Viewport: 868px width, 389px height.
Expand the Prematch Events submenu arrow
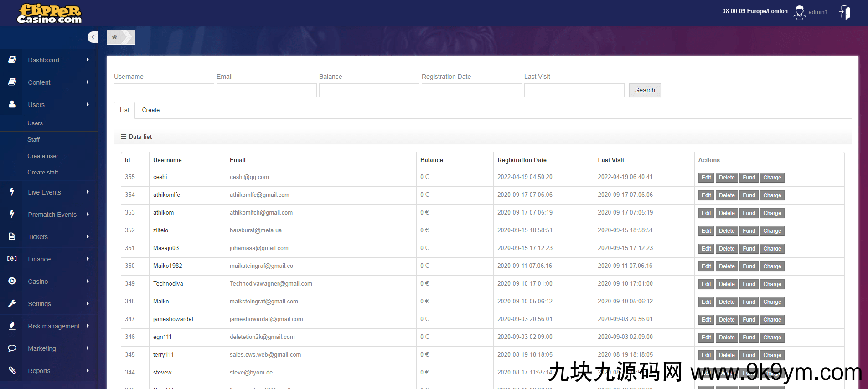[88, 215]
